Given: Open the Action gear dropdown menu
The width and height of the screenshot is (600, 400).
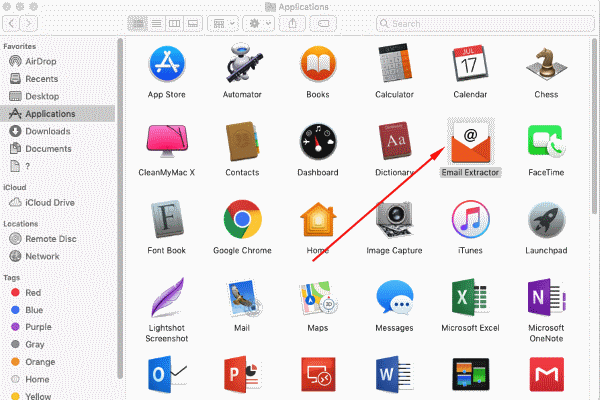Looking at the screenshot, I should click(259, 24).
